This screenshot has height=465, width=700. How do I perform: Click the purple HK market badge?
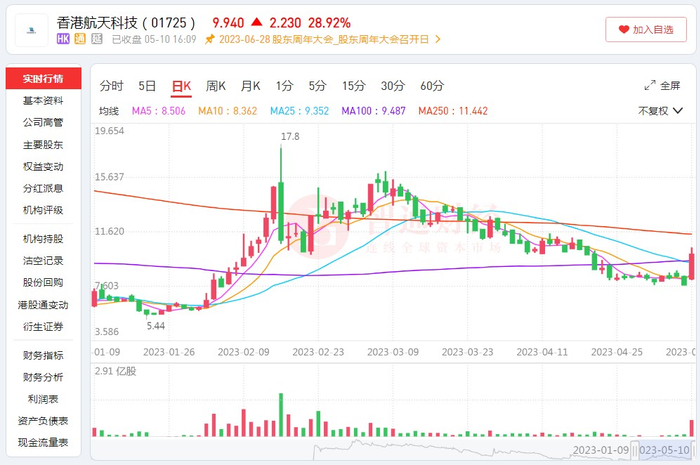coord(63,39)
